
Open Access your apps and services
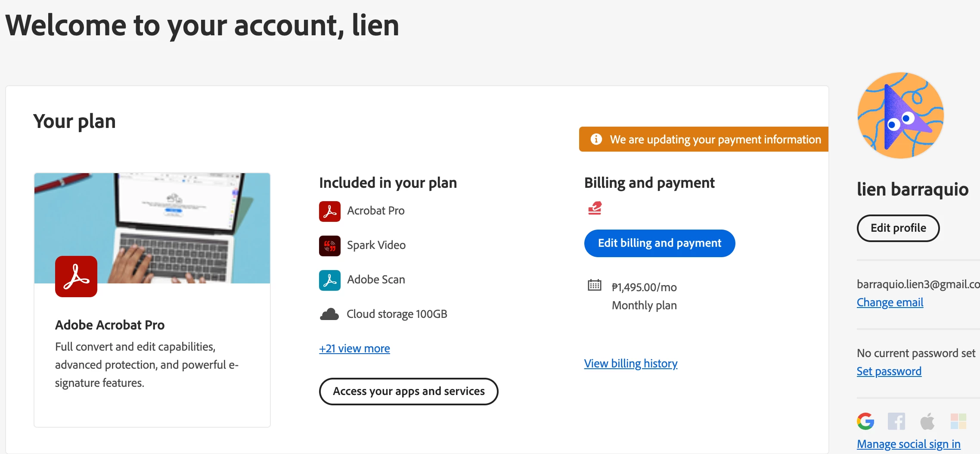[x=409, y=391]
